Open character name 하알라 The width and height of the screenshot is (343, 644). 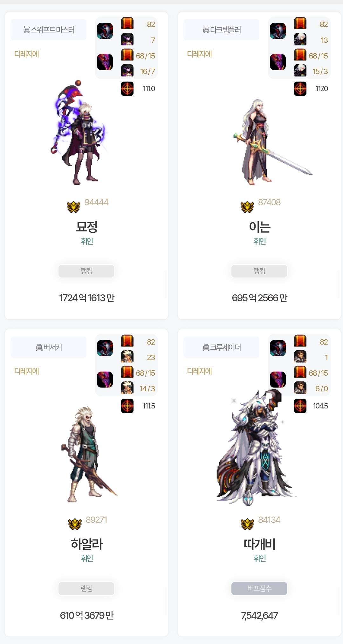coord(87,544)
